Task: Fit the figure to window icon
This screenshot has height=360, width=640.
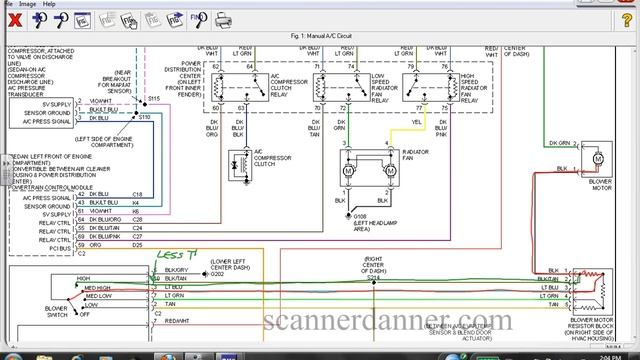Action: click(82, 20)
